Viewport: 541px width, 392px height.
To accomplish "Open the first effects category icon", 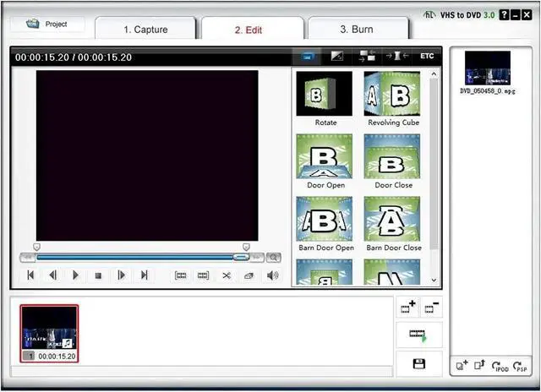I will pos(308,56).
